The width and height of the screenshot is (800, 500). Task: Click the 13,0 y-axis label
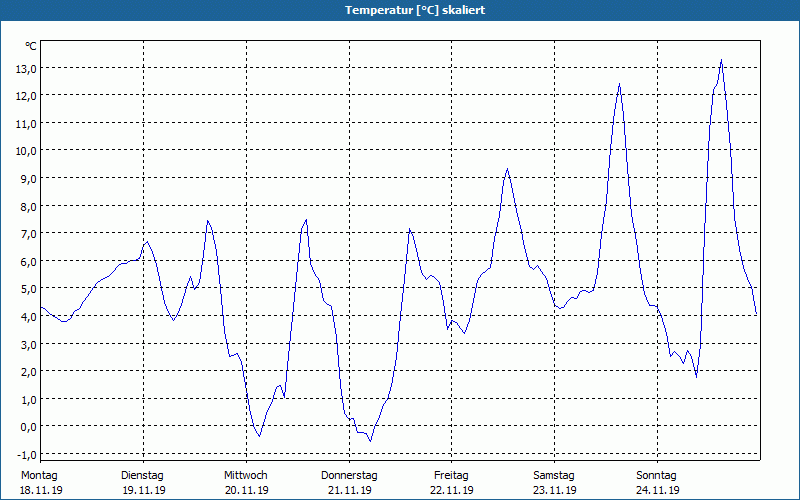click(x=25, y=68)
